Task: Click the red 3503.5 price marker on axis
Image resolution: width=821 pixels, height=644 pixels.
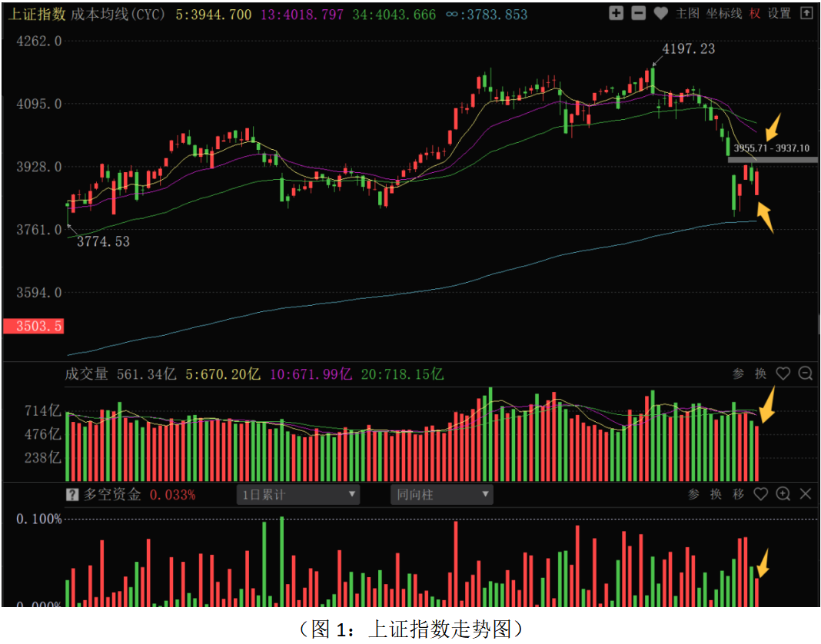Action: (x=32, y=327)
